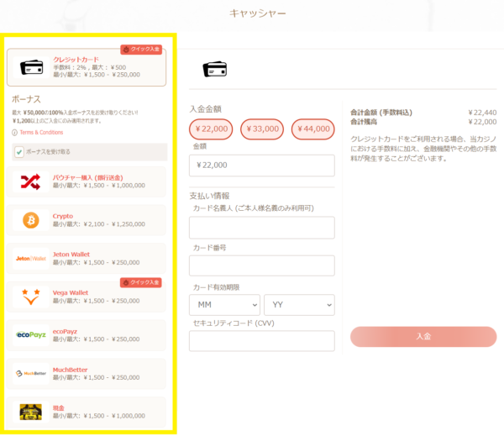Click the カード番号 card number field
This screenshot has height=436, width=504.
tap(261, 266)
